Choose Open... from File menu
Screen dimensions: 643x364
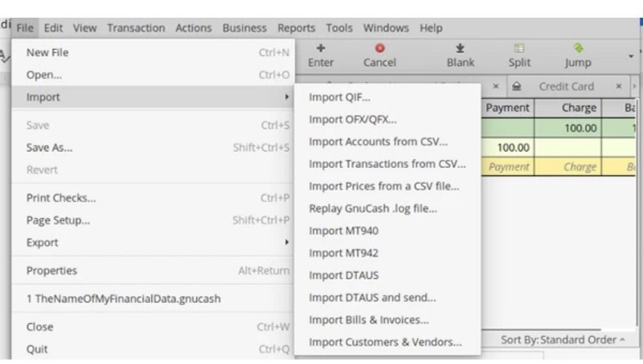[x=152, y=75]
